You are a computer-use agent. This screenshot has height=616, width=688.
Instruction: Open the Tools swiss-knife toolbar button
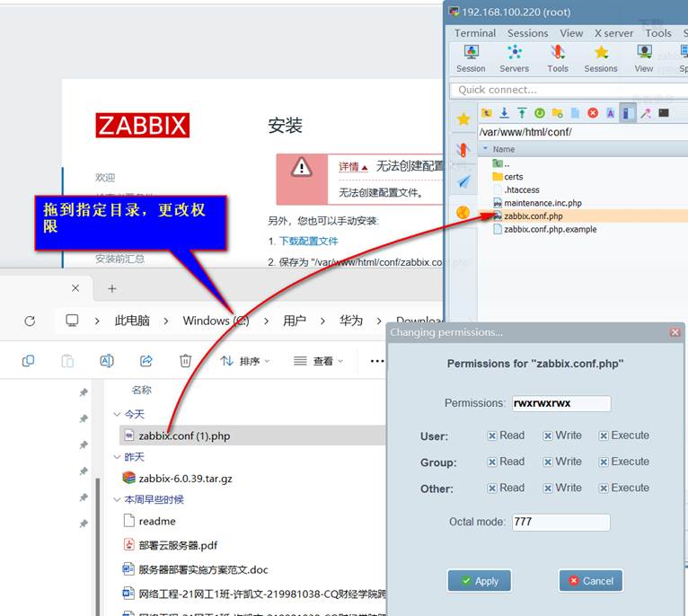pyautogui.click(x=558, y=58)
